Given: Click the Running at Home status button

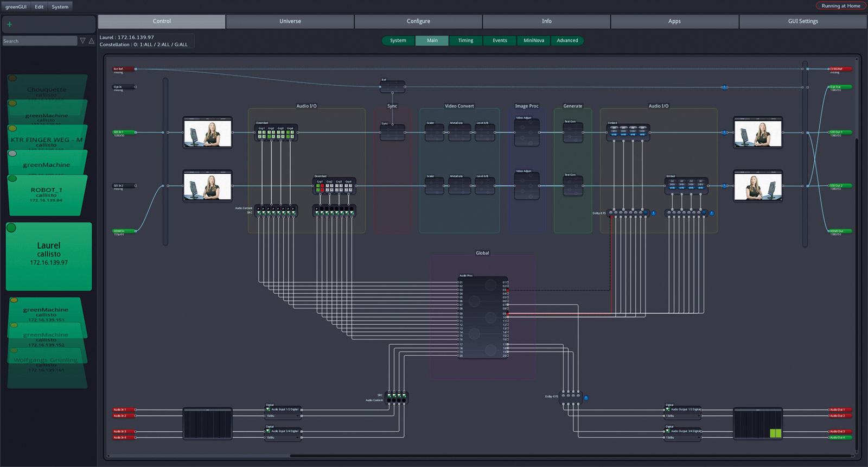Looking at the screenshot, I should point(840,6).
